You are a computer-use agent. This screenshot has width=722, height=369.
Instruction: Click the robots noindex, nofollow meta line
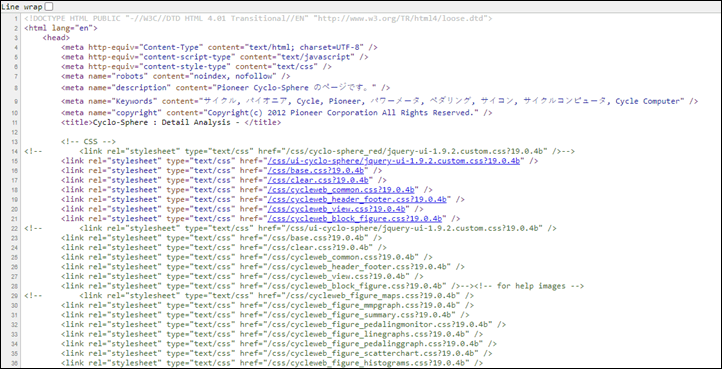coord(175,76)
